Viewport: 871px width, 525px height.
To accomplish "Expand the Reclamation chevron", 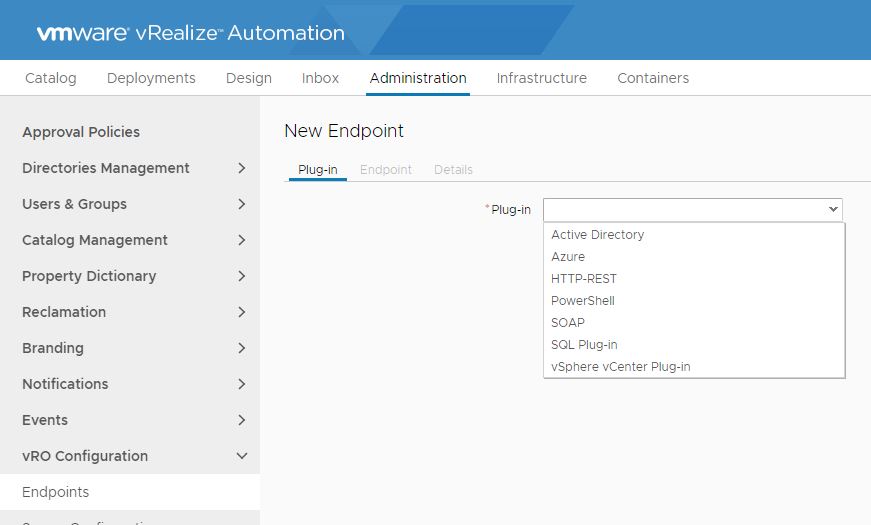I will tap(242, 312).
